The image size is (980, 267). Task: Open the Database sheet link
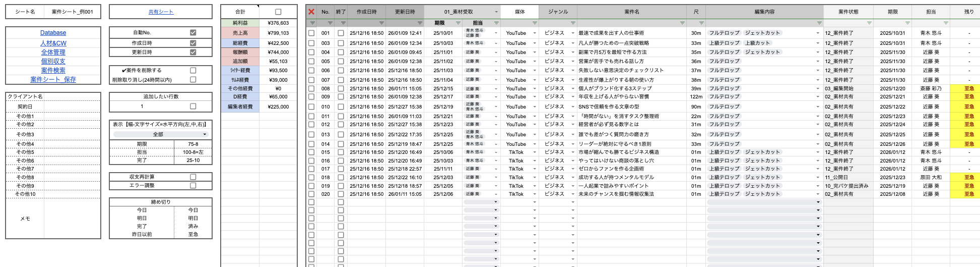point(53,33)
